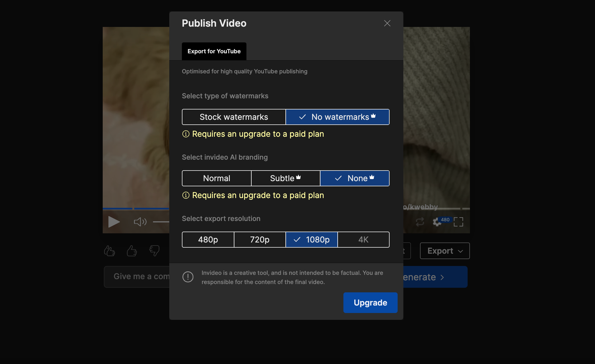Viewport: 595px width, 364px height.
Task: Enter fullscreen with expand icon
Action: tap(458, 222)
